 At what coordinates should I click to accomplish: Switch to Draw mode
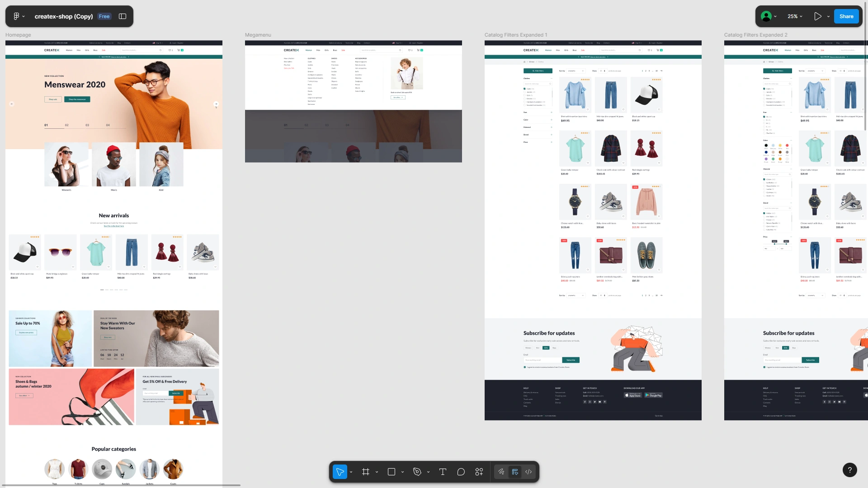[501, 472]
